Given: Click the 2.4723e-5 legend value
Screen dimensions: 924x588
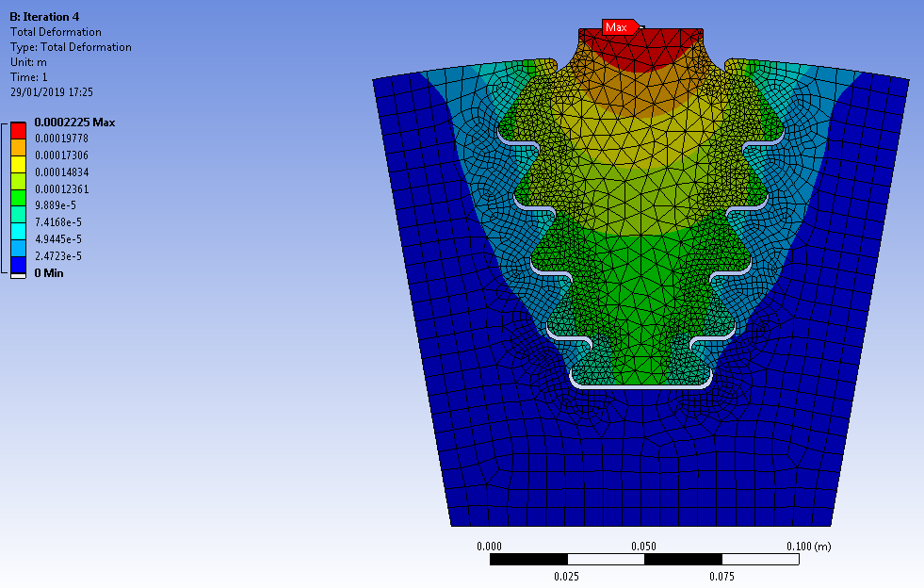Looking at the screenshot, I should tap(58, 256).
